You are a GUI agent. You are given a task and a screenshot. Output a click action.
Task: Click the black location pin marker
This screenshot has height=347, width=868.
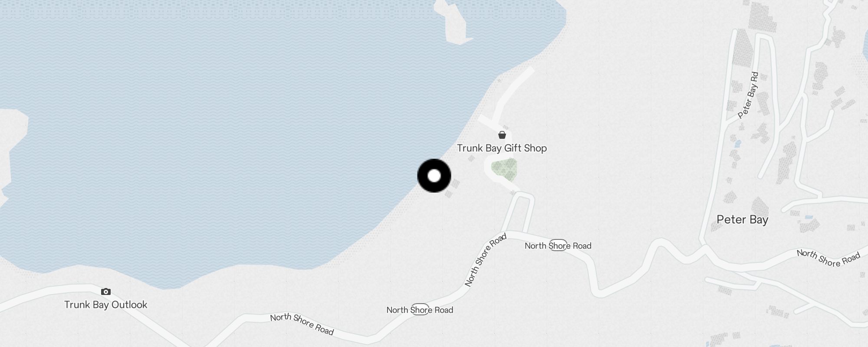pos(434,176)
